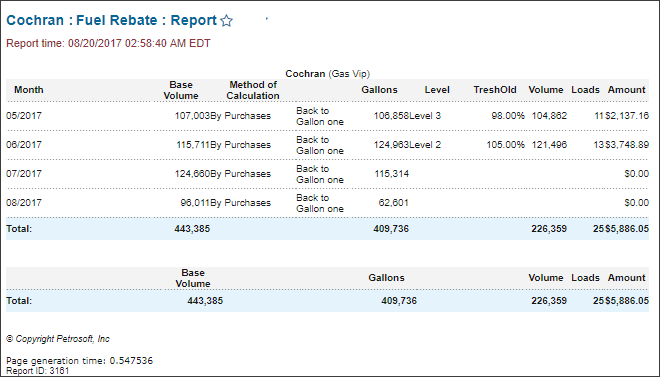
Task: Select the 05/2017 month row
Action: pyautogui.click(x=327, y=116)
